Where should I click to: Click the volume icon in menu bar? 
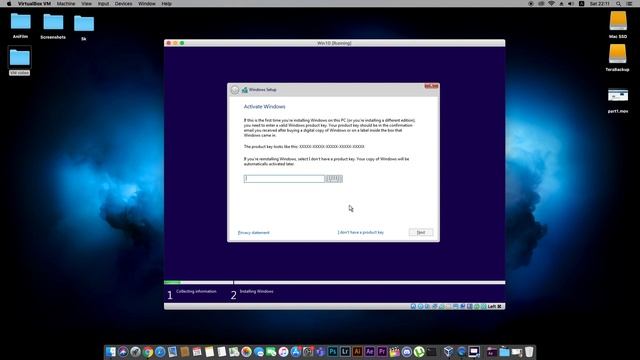pos(571,4)
